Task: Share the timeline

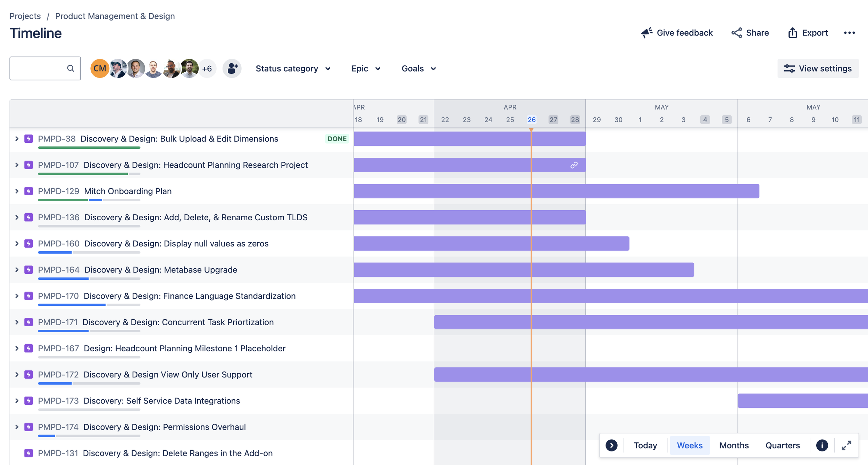Action: coord(750,33)
